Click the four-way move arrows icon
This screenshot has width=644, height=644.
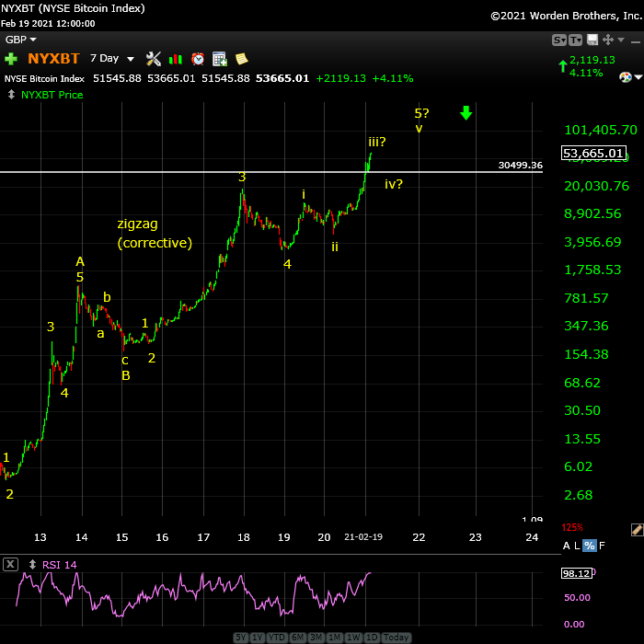click(608, 40)
